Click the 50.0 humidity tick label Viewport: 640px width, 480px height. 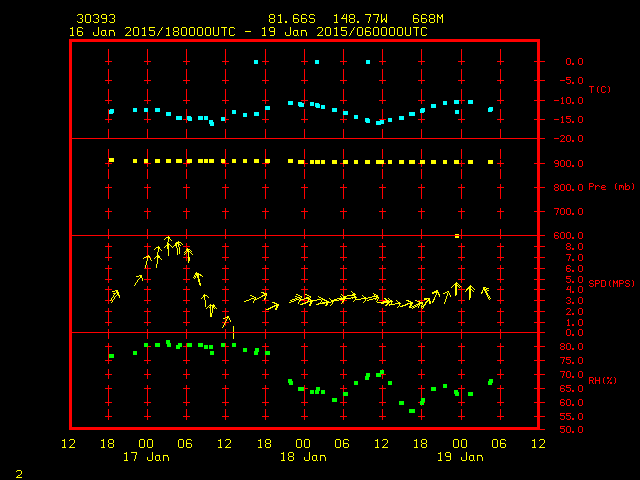[x=571, y=430]
